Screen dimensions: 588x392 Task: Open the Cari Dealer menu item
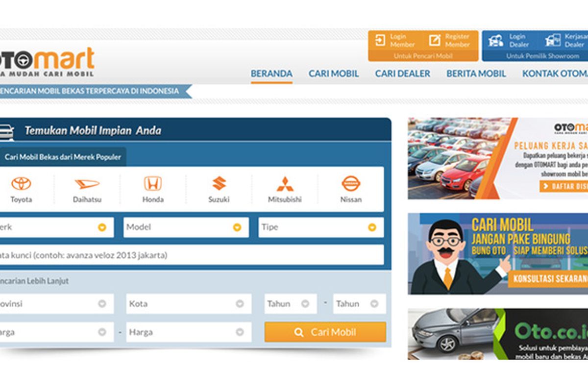pyautogui.click(x=402, y=73)
